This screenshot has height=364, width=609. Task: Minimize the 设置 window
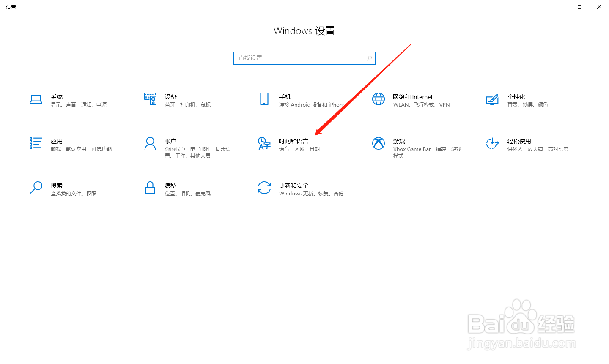coord(560,7)
